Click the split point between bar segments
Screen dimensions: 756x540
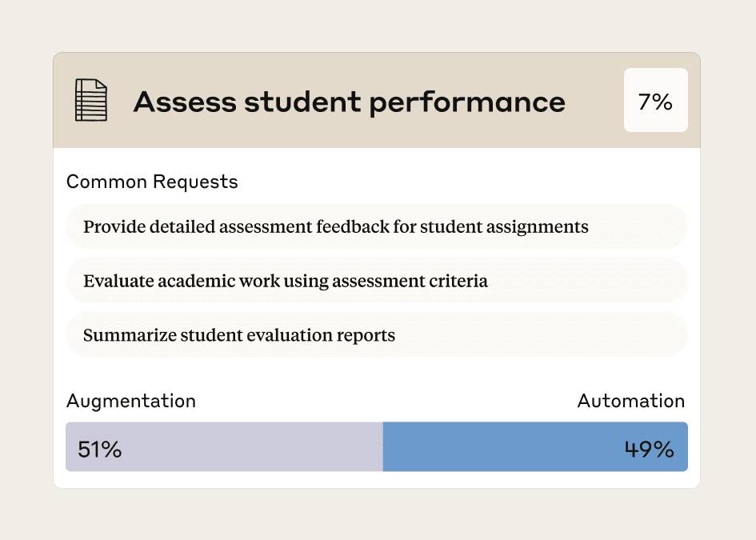click(x=383, y=447)
